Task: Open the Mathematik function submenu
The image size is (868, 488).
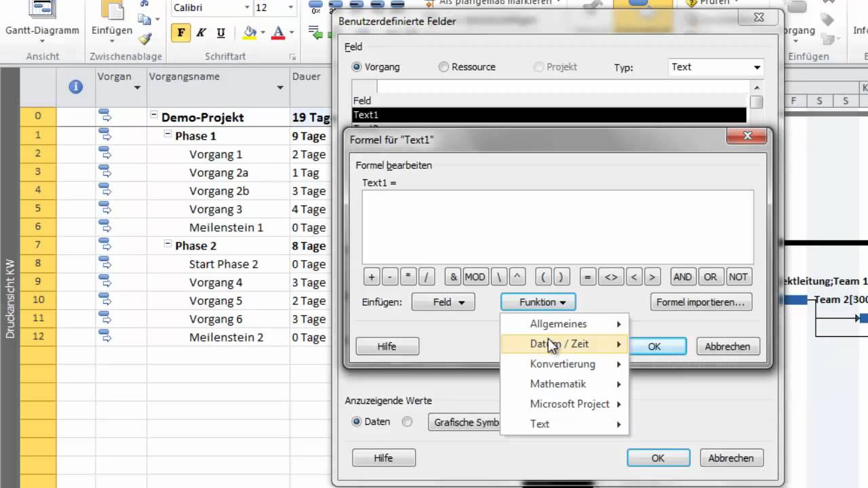Action: click(564, 384)
